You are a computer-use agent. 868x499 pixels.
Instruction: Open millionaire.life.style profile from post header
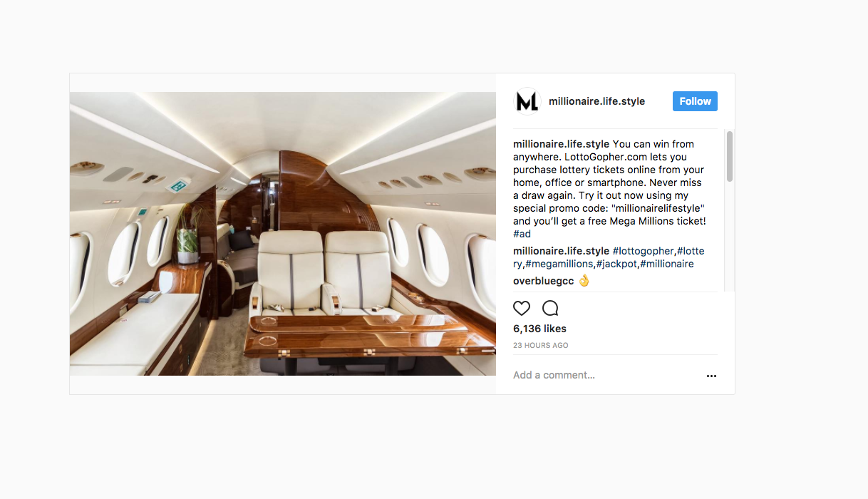pos(596,101)
